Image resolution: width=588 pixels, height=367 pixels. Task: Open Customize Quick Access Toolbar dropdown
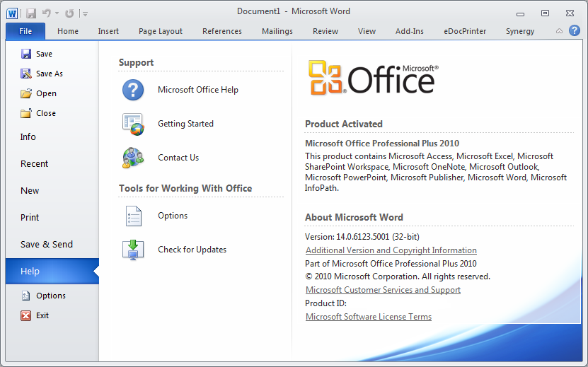(85, 14)
